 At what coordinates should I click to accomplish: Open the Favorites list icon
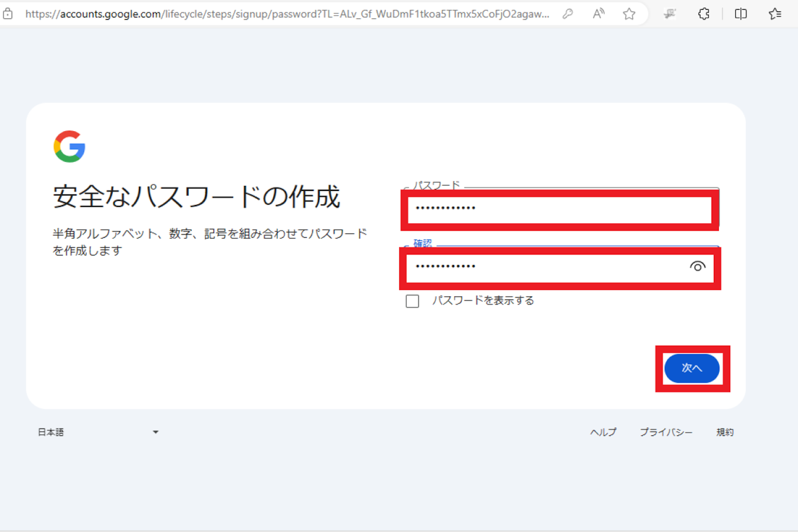tap(775, 14)
